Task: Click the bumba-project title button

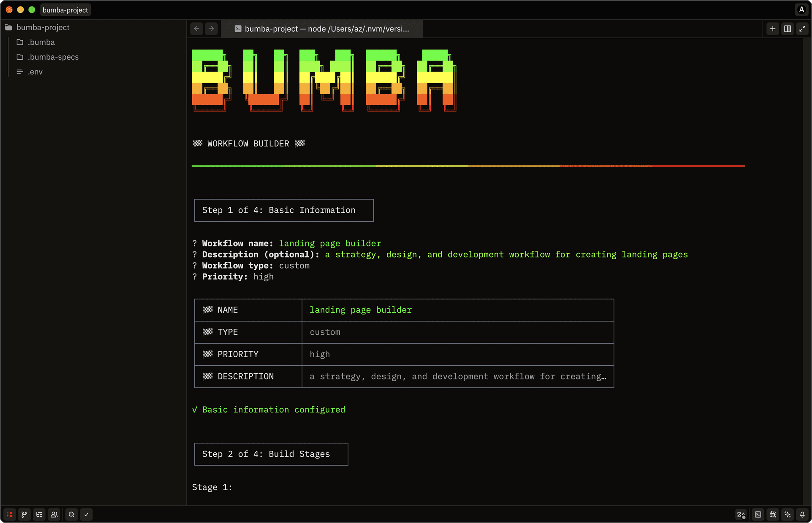Action: click(65, 10)
